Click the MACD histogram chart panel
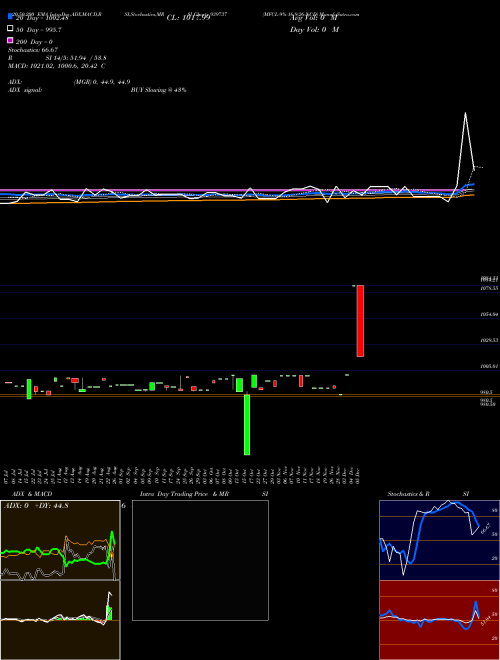The image size is (500, 660). [x=60, y=620]
